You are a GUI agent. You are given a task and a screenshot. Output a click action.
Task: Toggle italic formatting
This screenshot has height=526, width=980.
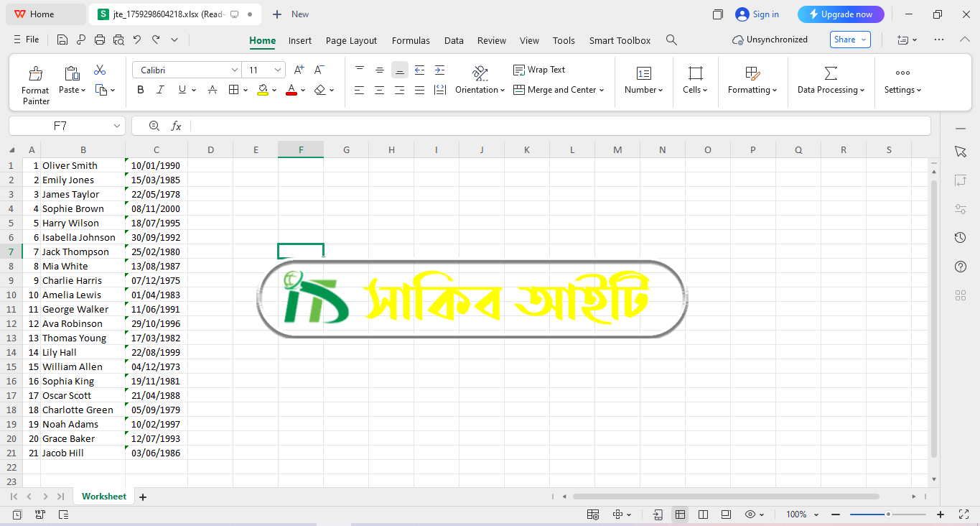pos(160,90)
